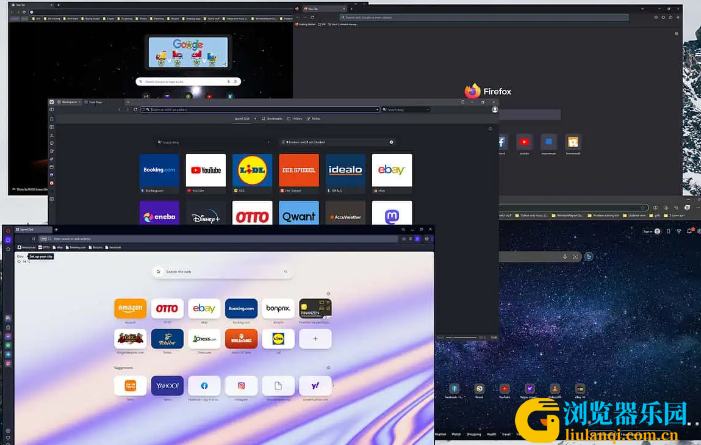Open the Chess.com tile in Opera speed dial

click(x=204, y=339)
